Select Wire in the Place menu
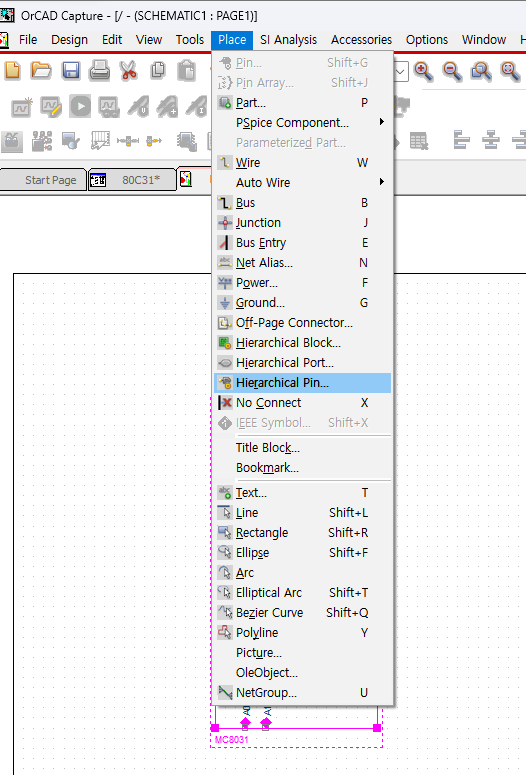 point(303,163)
